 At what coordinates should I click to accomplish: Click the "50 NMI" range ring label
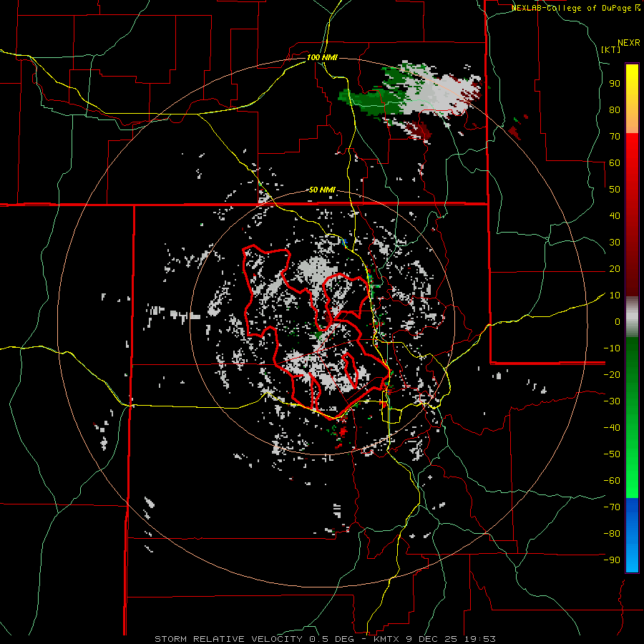coord(322,190)
